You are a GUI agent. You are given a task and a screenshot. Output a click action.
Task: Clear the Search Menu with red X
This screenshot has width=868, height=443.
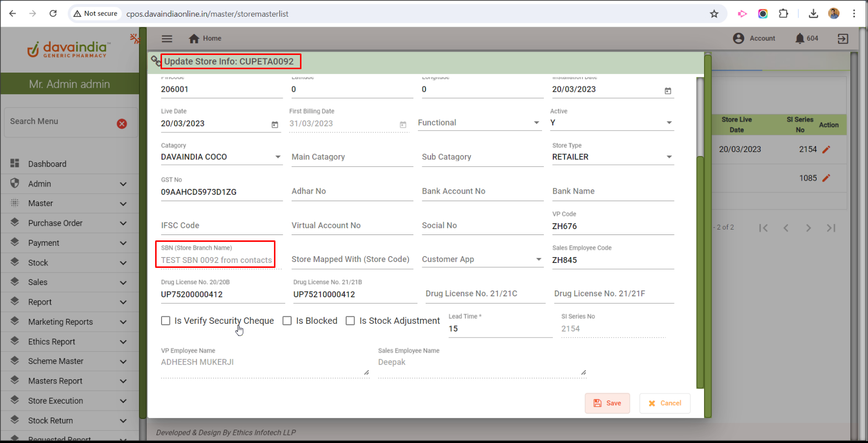122,124
